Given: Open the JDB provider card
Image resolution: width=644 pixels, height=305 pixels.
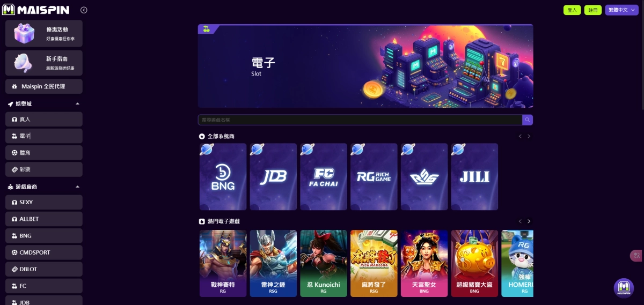Looking at the screenshot, I should 273,176.
